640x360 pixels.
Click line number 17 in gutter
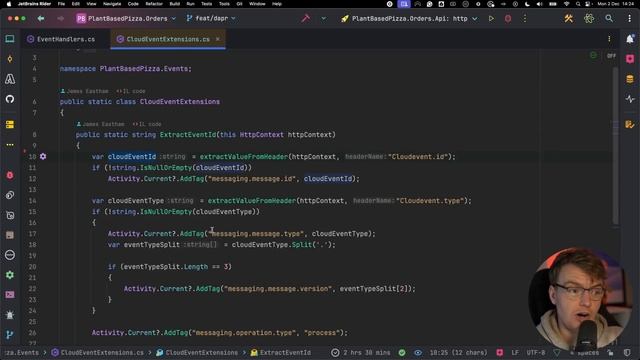32,233
